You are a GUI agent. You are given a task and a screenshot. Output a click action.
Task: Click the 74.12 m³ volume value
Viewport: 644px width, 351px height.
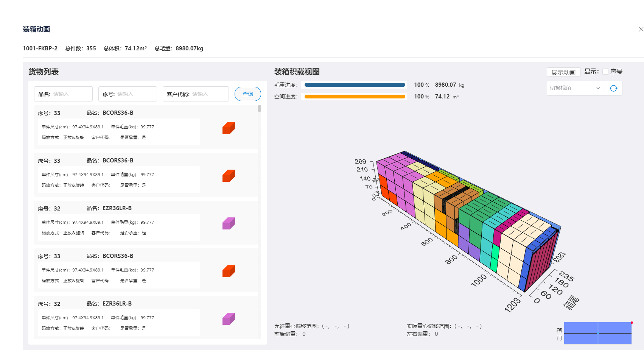pyautogui.click(x=447, y=97)
